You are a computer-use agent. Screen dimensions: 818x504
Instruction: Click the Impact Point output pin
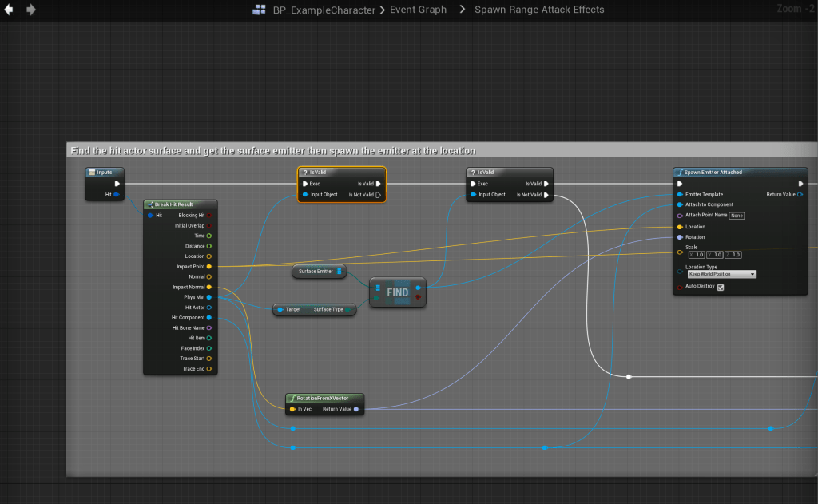209,266
